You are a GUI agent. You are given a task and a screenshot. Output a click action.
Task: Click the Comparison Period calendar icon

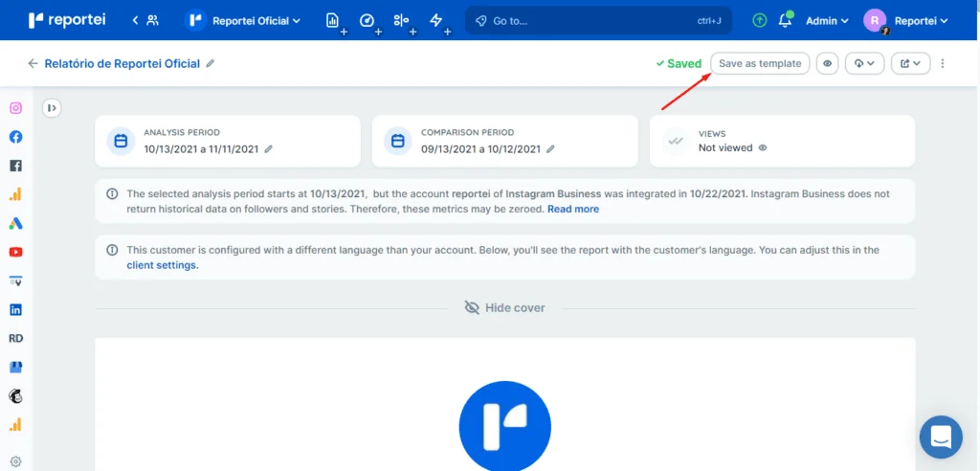(397, 141)
